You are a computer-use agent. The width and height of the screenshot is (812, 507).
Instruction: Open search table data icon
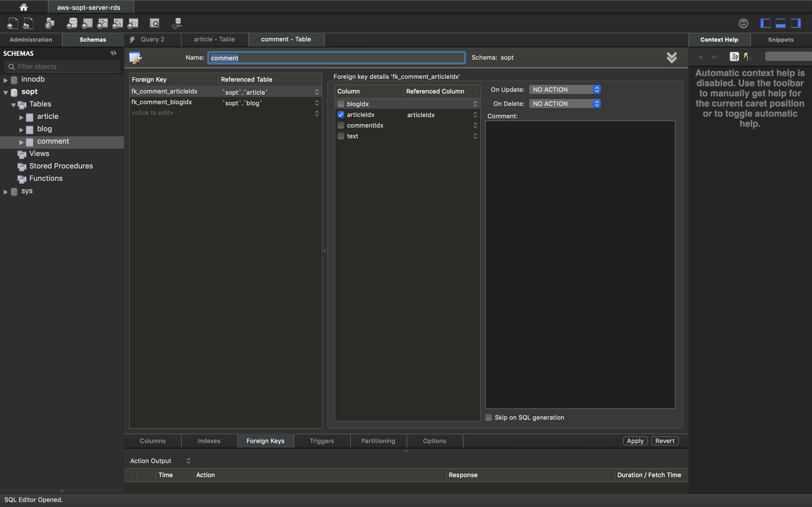coord(155,23)
